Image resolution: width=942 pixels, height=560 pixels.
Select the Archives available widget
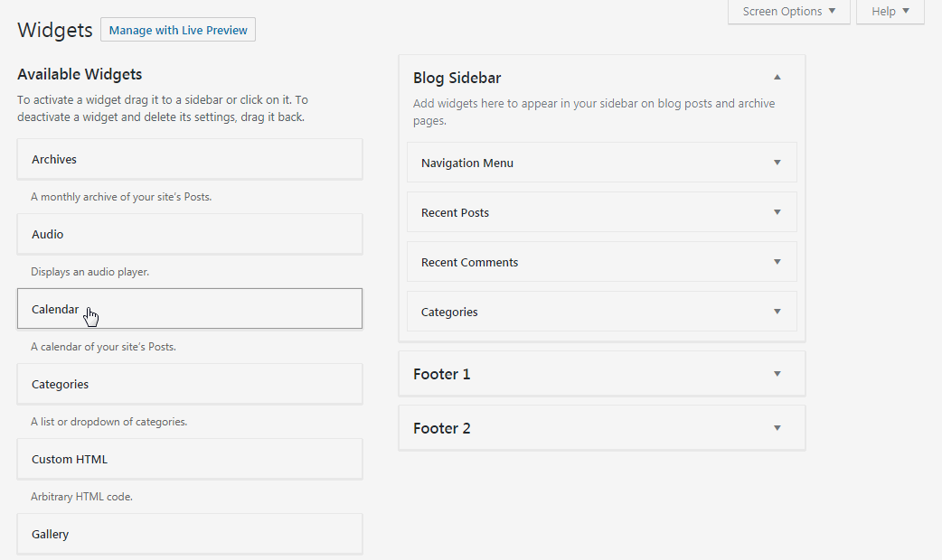point(190,160)
